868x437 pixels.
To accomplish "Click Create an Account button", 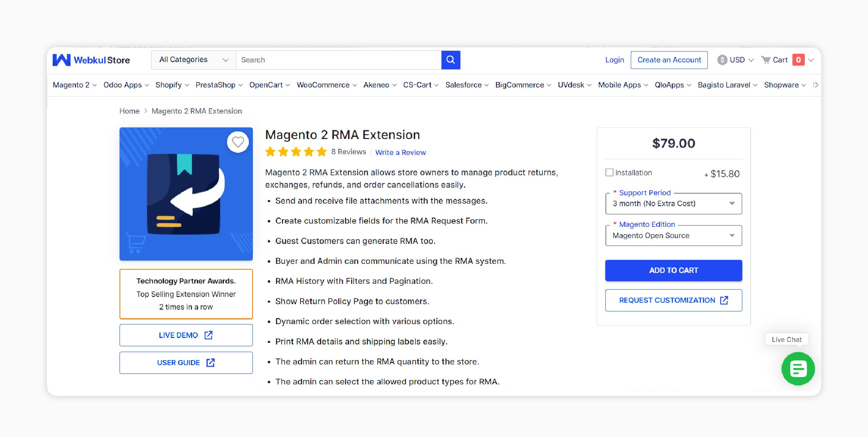I will [669, 60].
